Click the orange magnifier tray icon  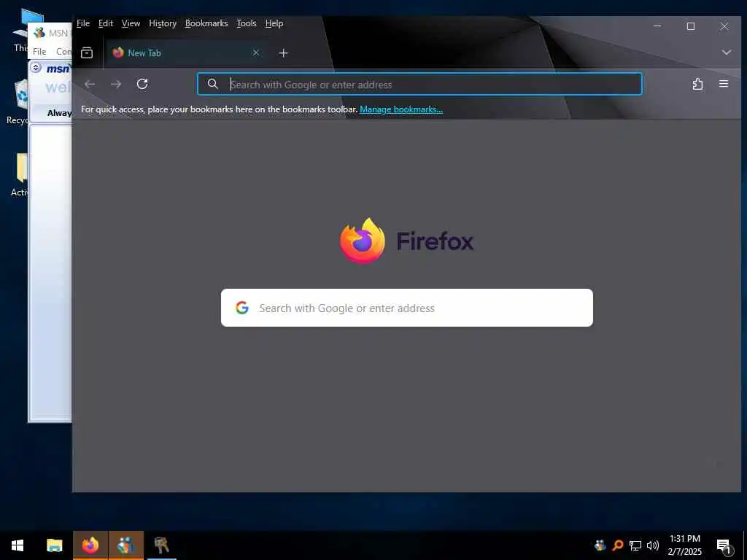(618, 545)
